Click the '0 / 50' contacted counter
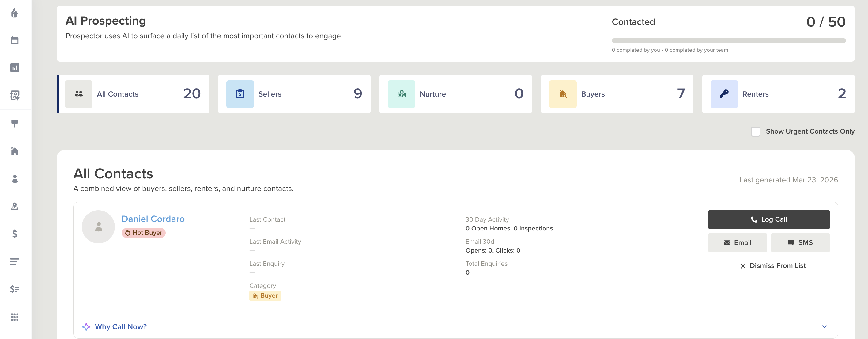868x339 pixels. tap(826, 22)
